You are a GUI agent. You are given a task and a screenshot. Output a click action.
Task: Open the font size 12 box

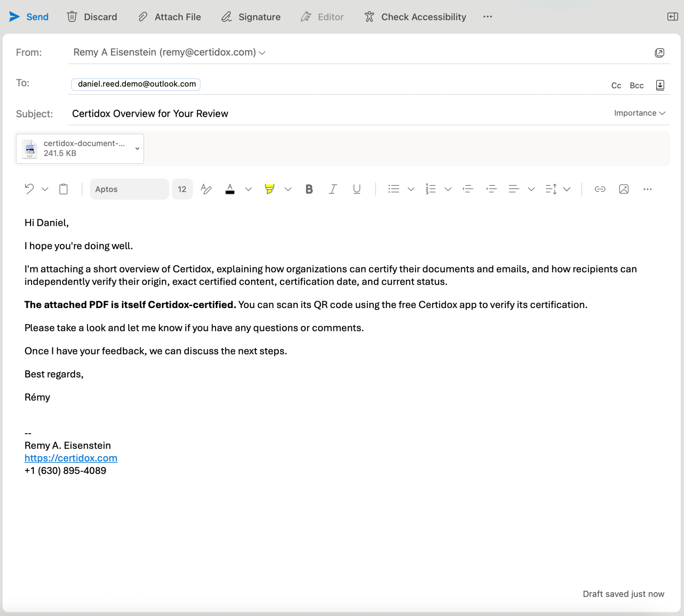(x=182, y=189)
